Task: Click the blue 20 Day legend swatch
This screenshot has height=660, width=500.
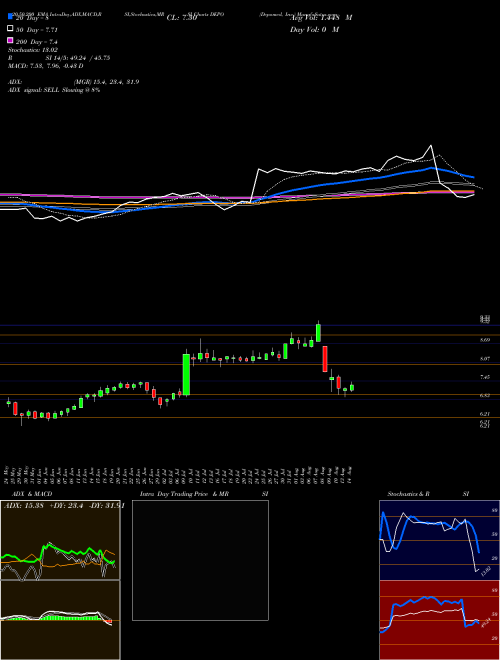Action: tap(11, 17)
